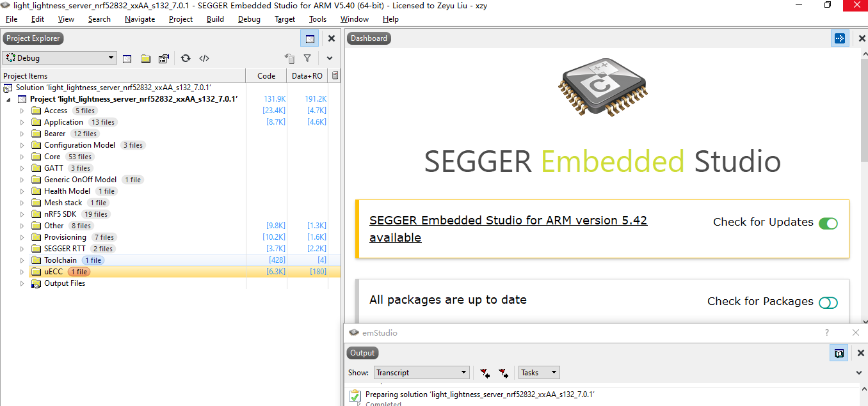Open the Build menu

pos(215,19)
